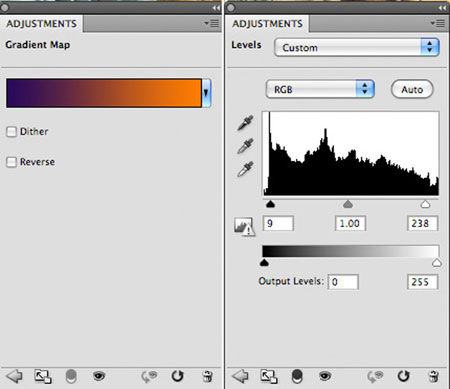The width and height of the screenshot is (450, 389).
Task: Close the Levels panel window
Action: 231,7
